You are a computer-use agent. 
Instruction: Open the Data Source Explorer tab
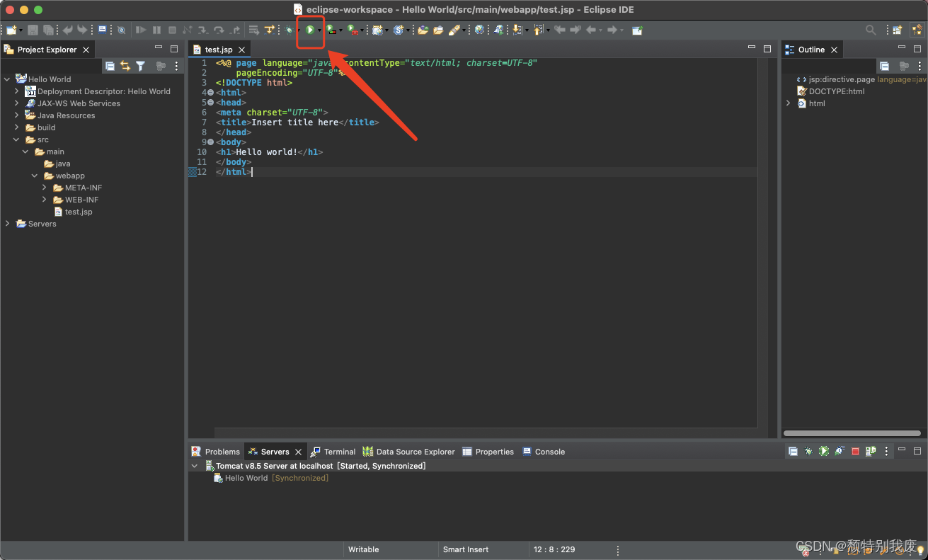[x=408, y=452]
